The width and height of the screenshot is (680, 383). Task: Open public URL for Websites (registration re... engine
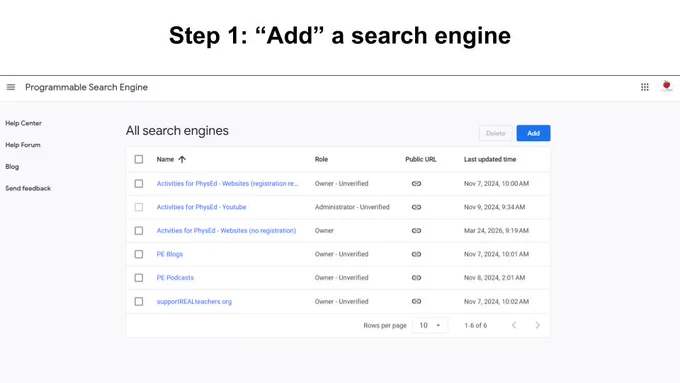click(416, 183)
